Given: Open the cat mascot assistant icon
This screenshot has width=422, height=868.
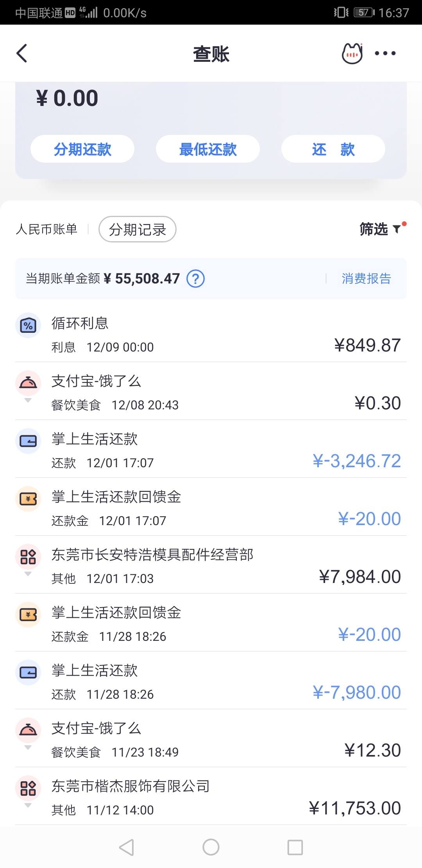Looking at the screenshot, I should click(x=352, y=53).
